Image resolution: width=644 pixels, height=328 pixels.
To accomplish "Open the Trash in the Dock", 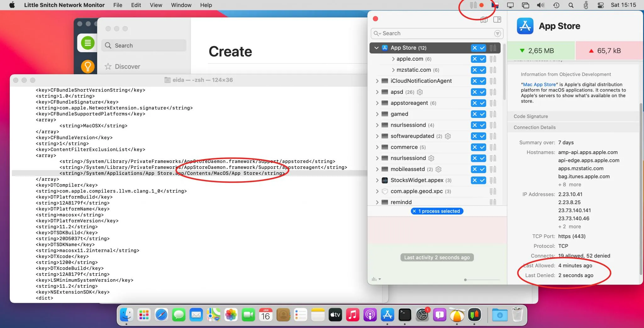I will (x=517, y=314).
